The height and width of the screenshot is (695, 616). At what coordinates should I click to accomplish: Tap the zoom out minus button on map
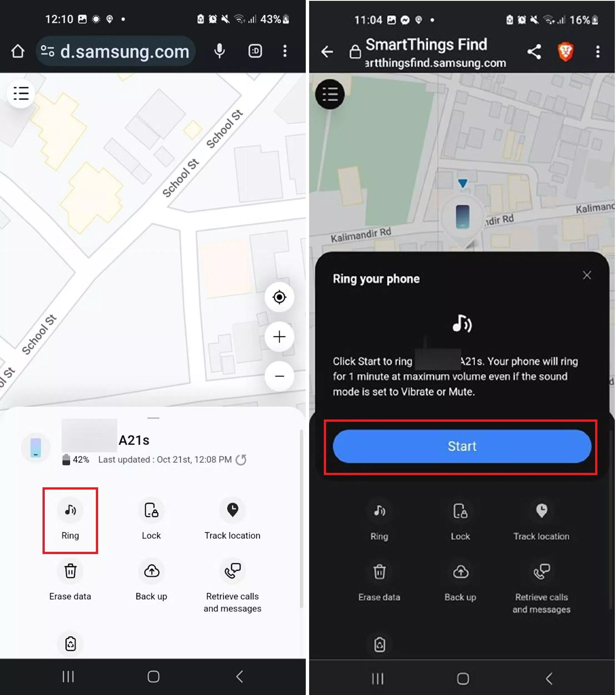click(x=279, y=376)
